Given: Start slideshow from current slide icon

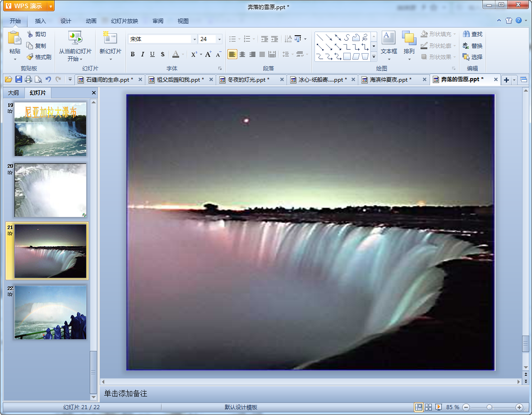Looking at the screenshot, I should pos(75,38).
